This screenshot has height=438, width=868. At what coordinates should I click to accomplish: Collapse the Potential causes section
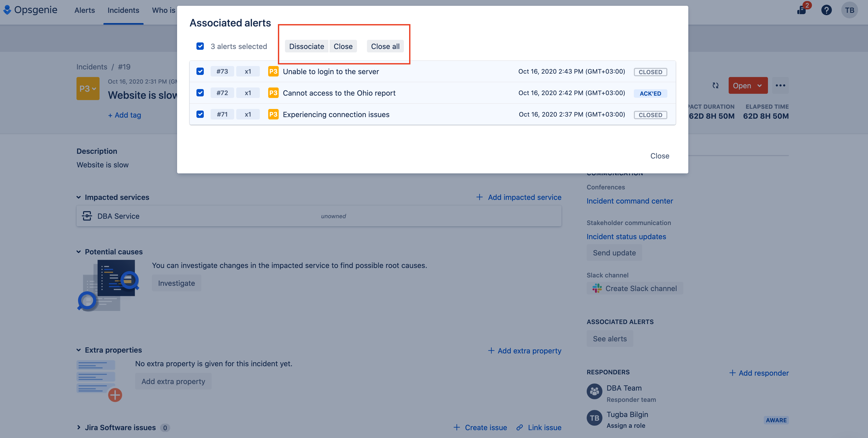coord(79,252)
